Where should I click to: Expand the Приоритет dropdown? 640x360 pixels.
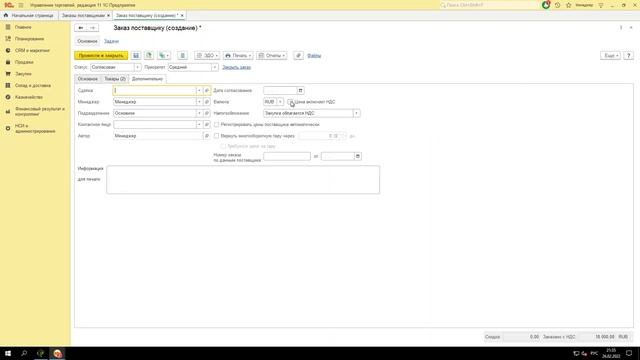coord(215,67)
